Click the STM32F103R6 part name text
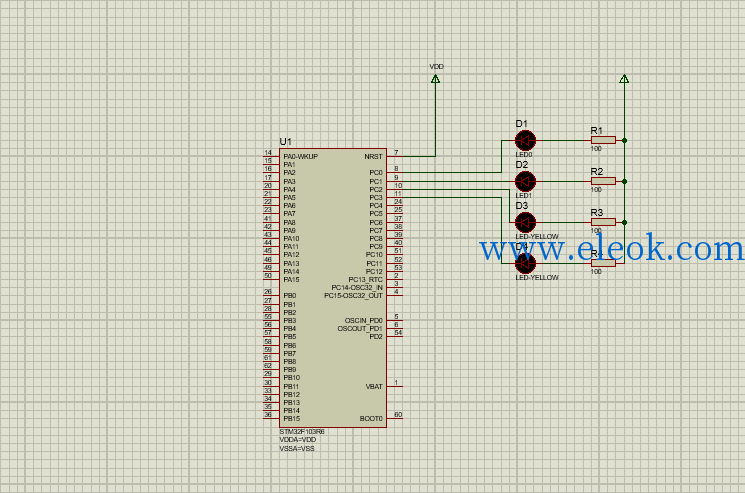The height and width of the screenshot is (493, 745). point(302,432)
